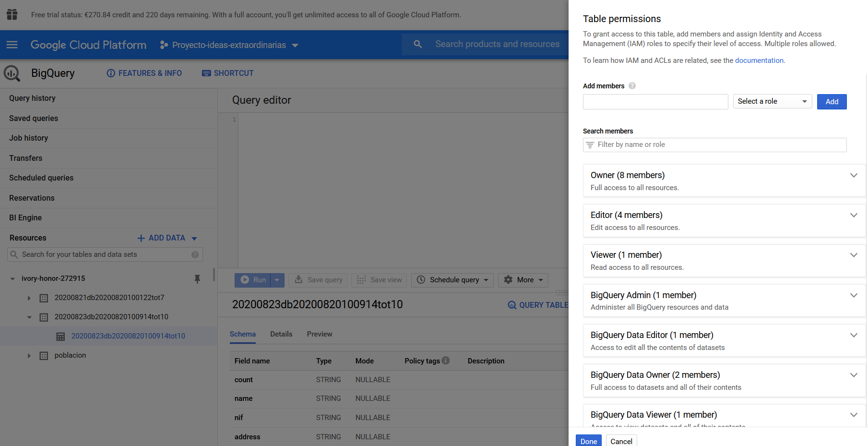This screenshot has width=868, height=446.
Task: Open the More settings dropdown
Action: point(523,280)
